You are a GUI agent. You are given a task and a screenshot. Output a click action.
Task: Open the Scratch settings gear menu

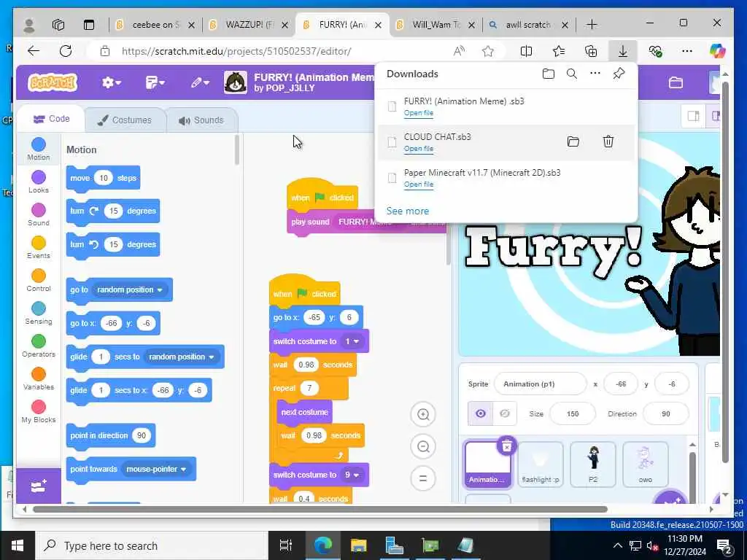coord(111,83)
